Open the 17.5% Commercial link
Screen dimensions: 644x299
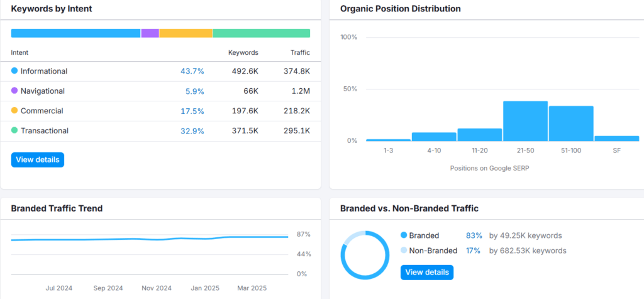tap(192, 111)
